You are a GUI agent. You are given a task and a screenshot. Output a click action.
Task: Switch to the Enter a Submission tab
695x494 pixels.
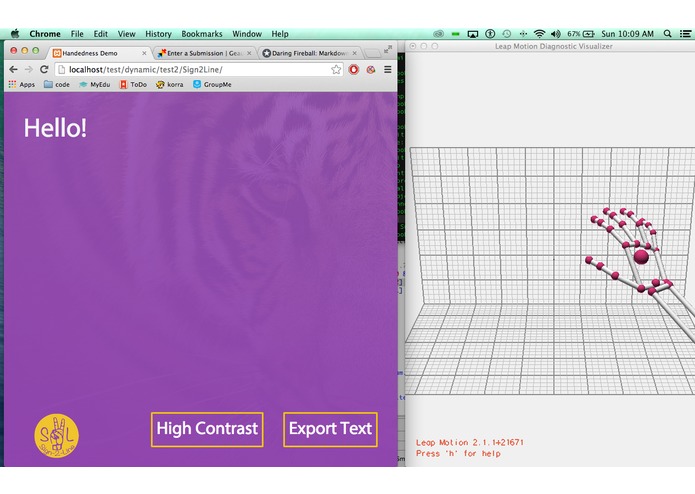coord(205,53)
